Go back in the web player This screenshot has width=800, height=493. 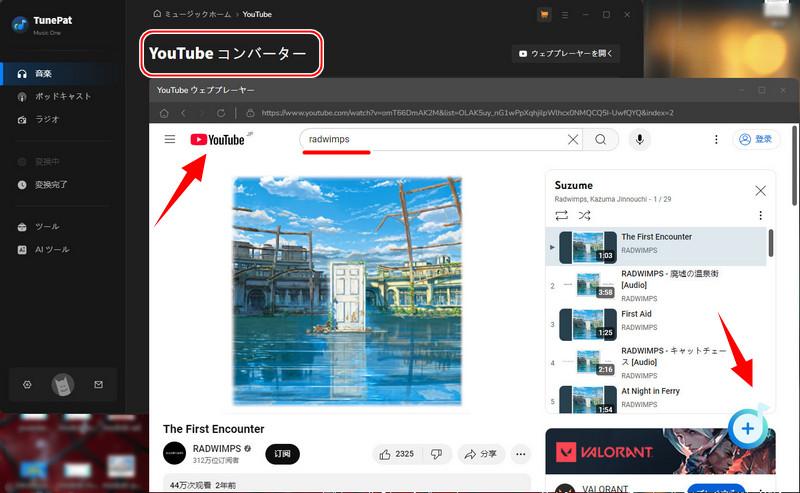tap(183, 113)
